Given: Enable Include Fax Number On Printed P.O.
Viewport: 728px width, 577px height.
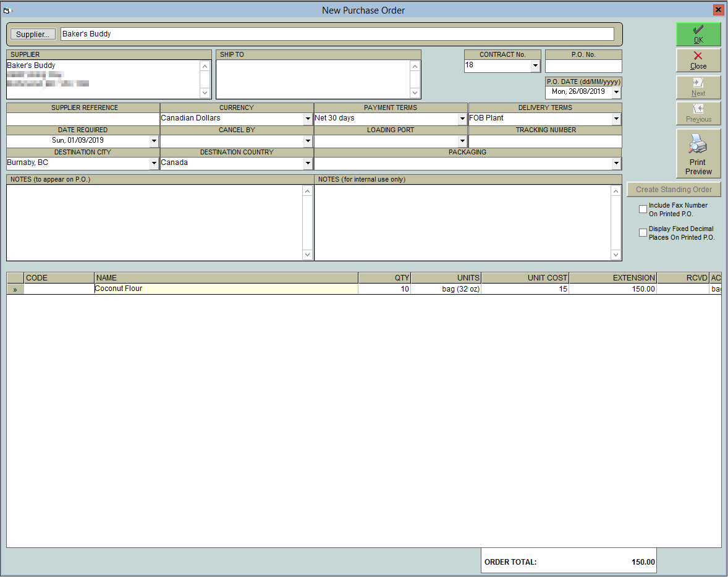Looking at the screenshot, I should click(x=643, y=209).
